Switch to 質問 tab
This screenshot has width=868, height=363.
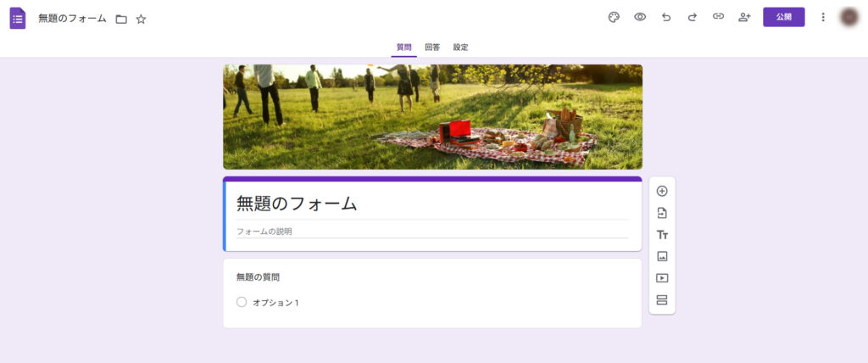[404, 47]
